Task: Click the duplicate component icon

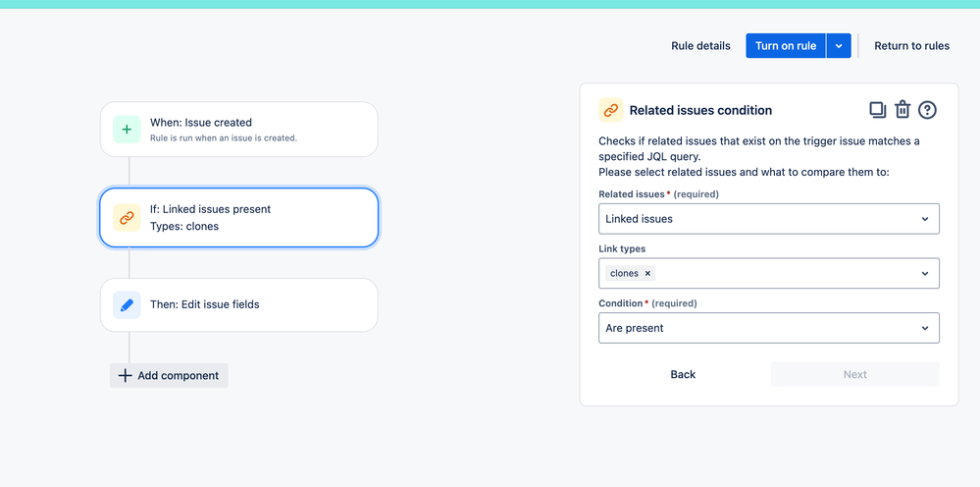Action: [878, 110]
